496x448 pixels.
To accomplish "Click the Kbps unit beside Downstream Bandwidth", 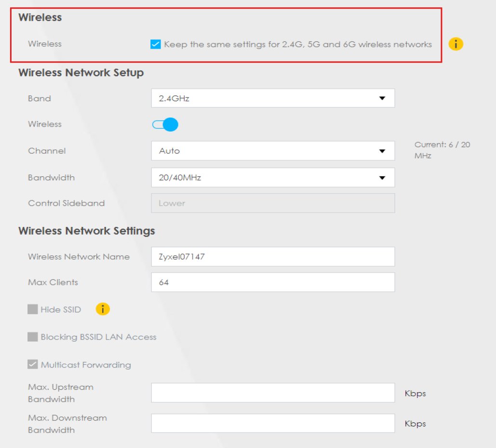I will click(x=416, y=423).
